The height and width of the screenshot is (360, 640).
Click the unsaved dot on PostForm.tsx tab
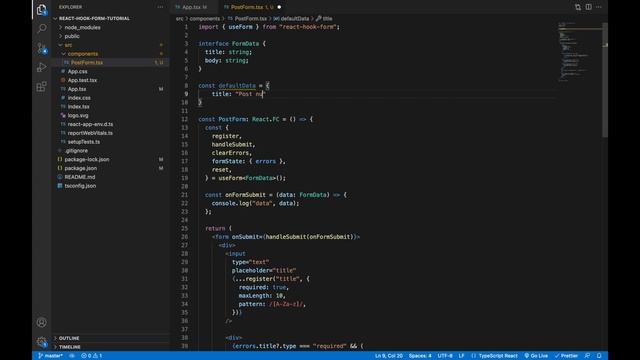pos(279,7)
